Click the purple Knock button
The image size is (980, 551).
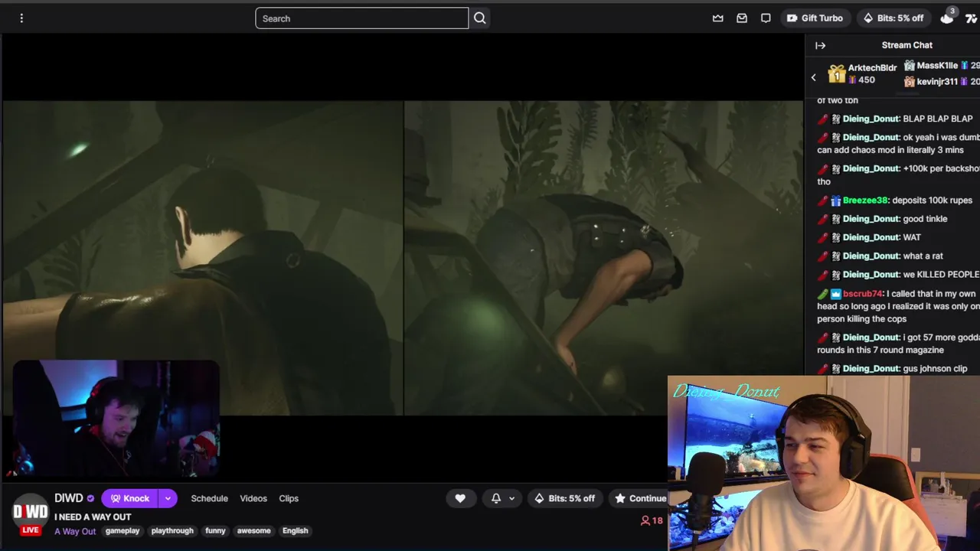pyautogui.click(x=129, y=498)
